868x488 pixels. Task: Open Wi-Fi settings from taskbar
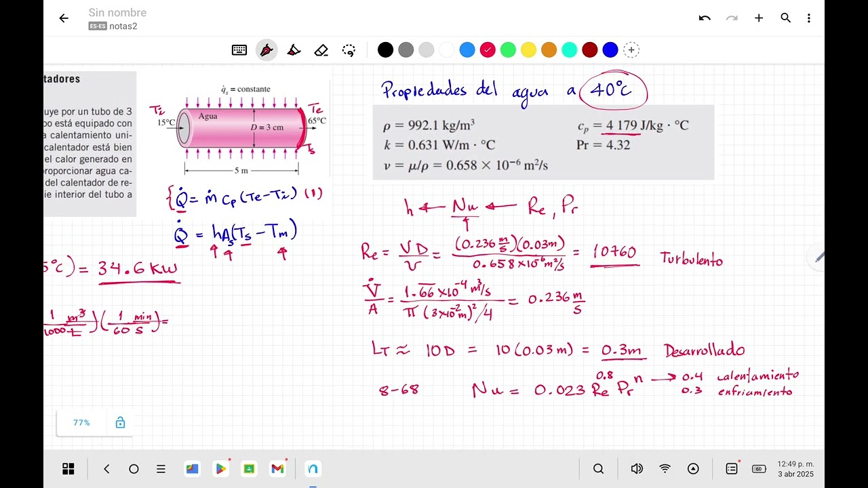665,469
